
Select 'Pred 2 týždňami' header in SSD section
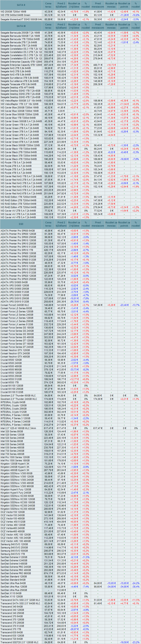(x=61, y=224)
